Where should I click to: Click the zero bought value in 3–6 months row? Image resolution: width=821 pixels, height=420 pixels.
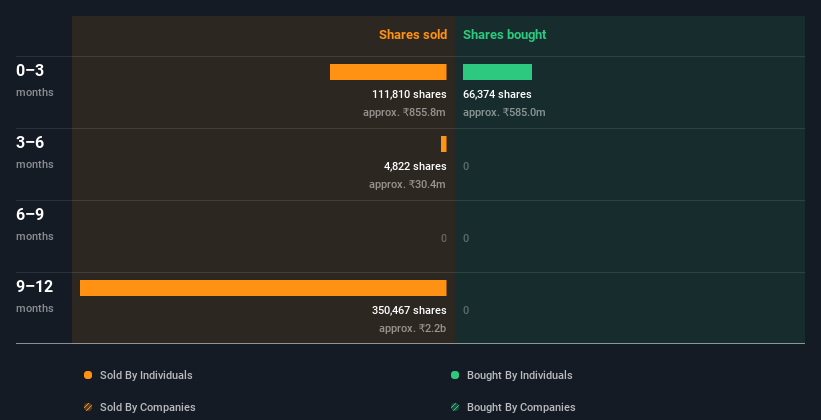(466, 167)
